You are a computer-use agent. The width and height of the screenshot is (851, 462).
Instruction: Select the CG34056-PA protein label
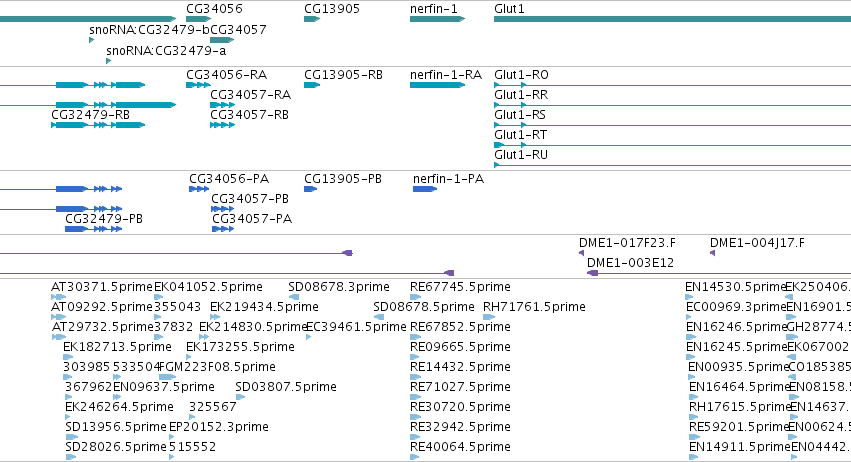(x=229, y=179)
